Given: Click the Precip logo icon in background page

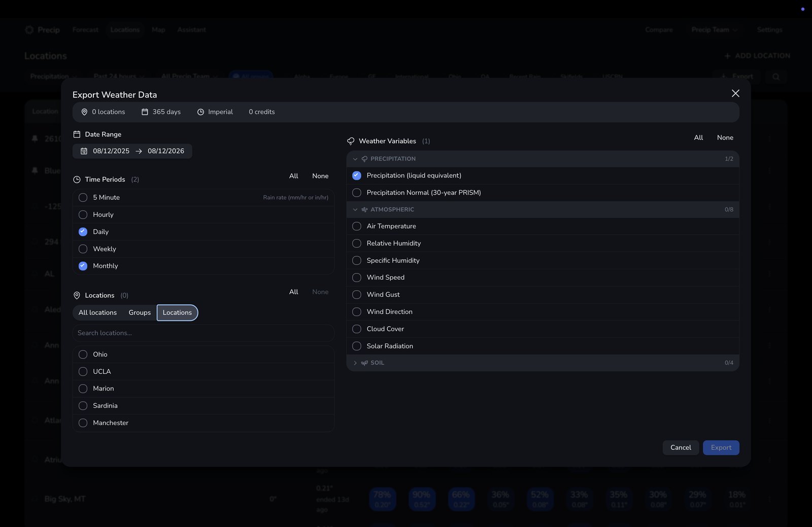Looking at the screenshot, I should (x=29, y=30).
